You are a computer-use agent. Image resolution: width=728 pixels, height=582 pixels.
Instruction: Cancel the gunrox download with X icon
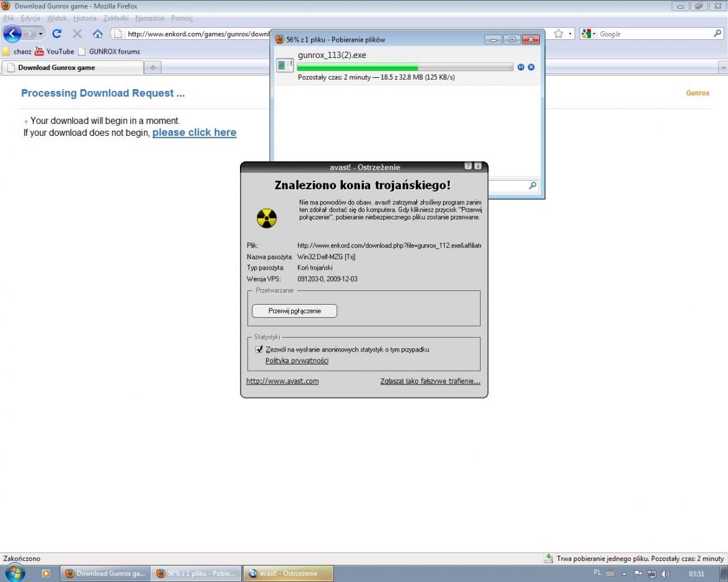pyautogui.click(x=531, y=67)
